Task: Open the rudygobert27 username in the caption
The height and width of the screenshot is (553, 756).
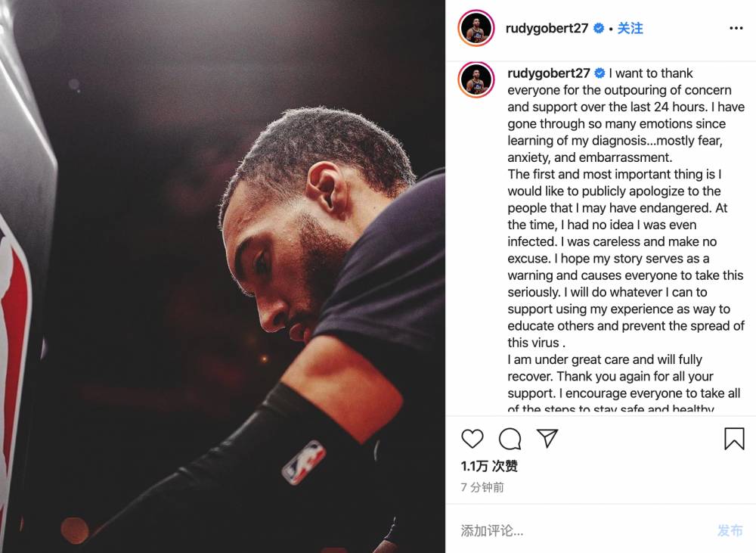Action: point(549,73)
